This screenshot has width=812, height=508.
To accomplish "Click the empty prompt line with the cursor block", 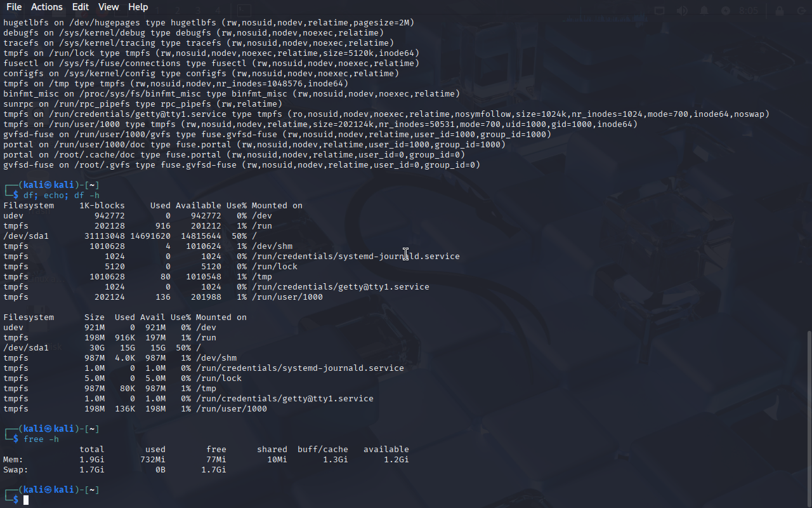I will pos(16,500).
